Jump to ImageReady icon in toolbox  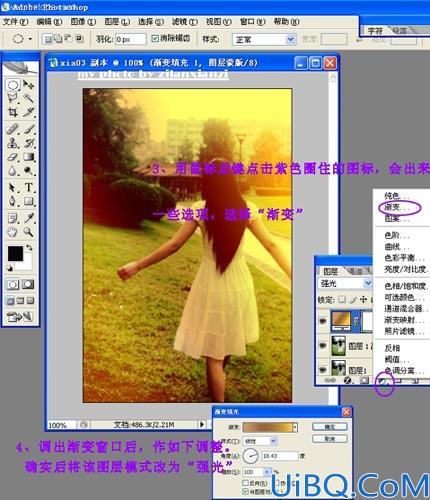(20, 317)
